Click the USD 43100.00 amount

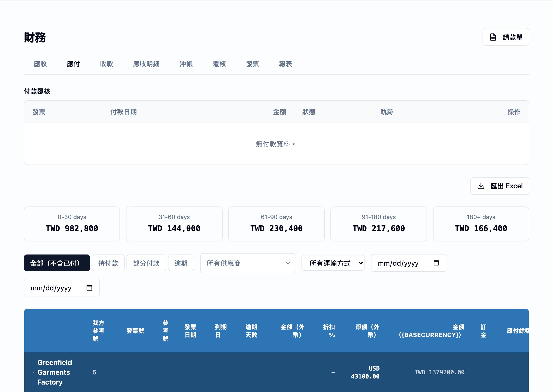365,372
